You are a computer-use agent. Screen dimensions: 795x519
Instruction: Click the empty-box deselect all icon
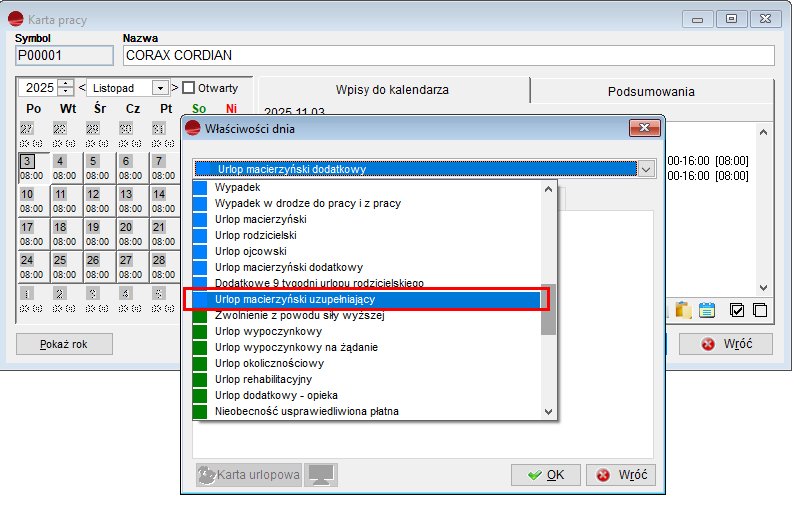coord(760,310)
